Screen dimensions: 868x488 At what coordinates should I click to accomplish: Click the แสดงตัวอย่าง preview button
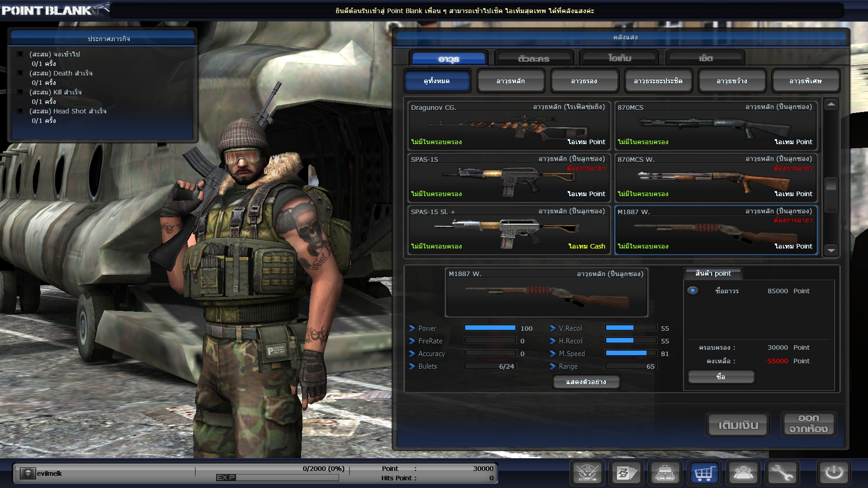[x=586, y=382]
